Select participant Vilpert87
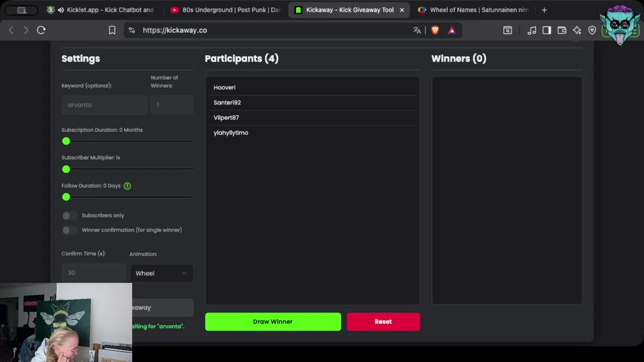 click(x=312, y=118)
